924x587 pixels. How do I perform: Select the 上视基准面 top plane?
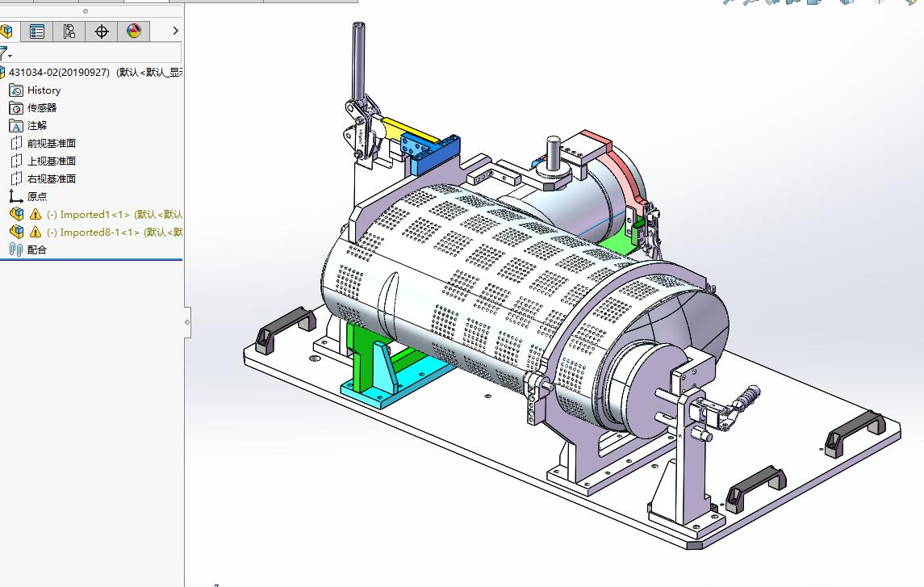pyautogui.click(x=52, y=161)
